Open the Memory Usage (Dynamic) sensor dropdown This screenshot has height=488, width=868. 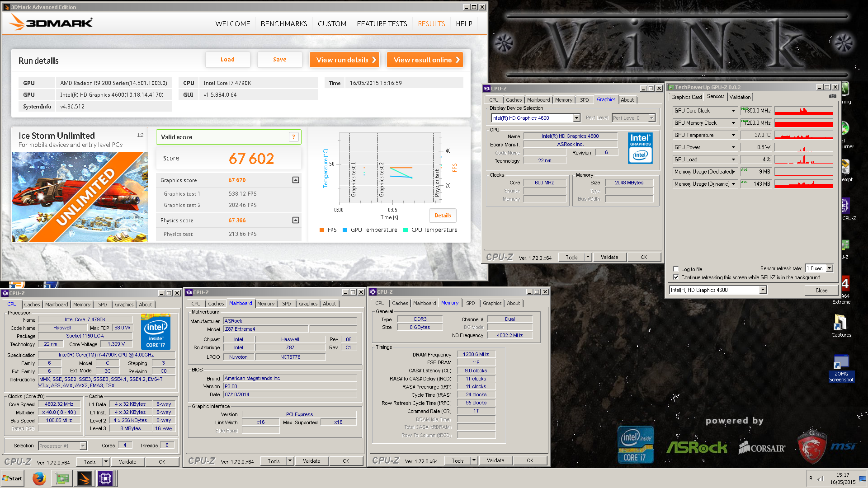733,184
